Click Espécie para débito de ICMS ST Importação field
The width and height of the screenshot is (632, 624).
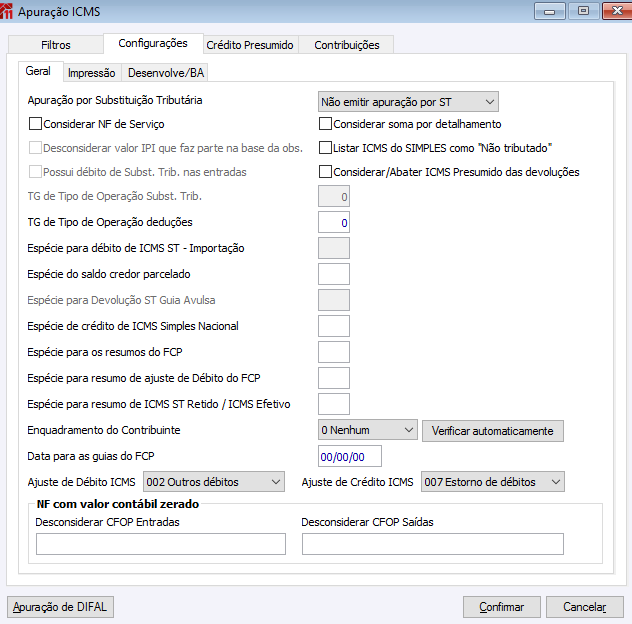pyautogui.click(x=334, y=248)
